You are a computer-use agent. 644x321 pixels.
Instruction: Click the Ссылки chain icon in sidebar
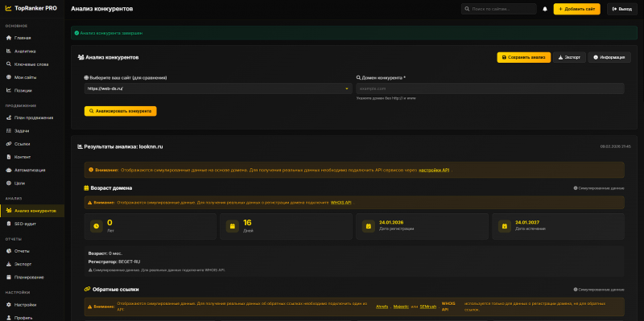tap(9, 144)
